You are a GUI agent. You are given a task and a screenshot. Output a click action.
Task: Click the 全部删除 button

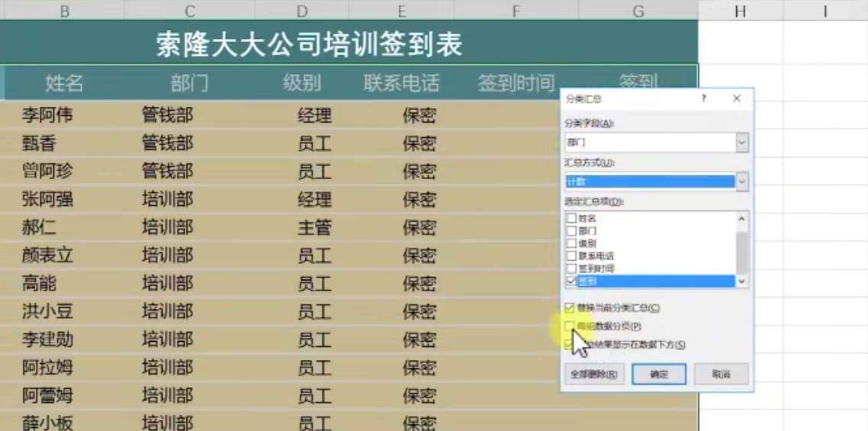point(594,374)
